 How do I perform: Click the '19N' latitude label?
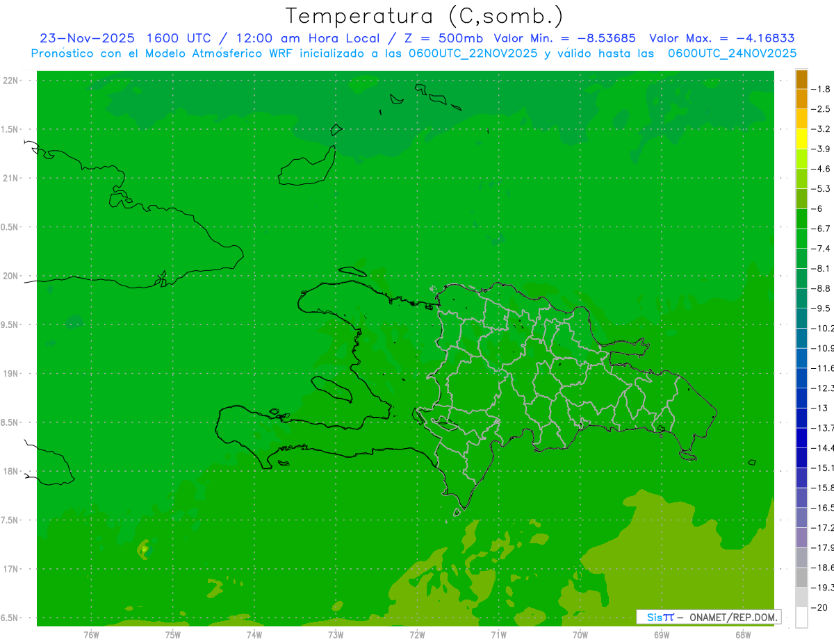(x=10, y=374)
